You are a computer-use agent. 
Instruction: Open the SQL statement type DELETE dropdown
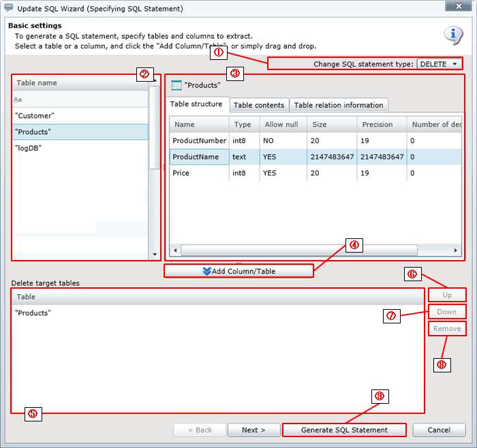440,64
